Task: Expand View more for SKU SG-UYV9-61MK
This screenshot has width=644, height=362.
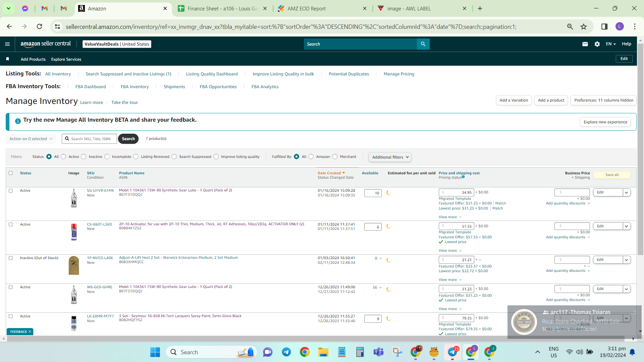Action: (x=450, y=217)
